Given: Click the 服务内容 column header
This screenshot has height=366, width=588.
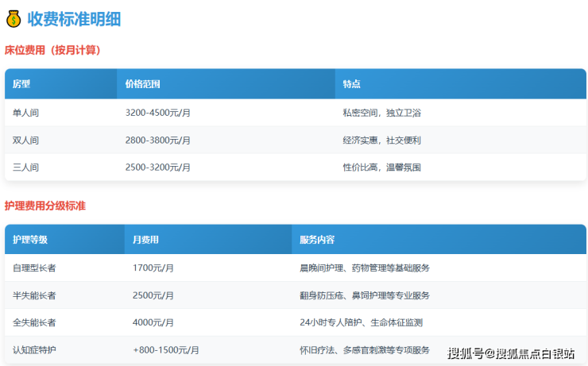Looking at the screenshot, I should click(317, 240).
